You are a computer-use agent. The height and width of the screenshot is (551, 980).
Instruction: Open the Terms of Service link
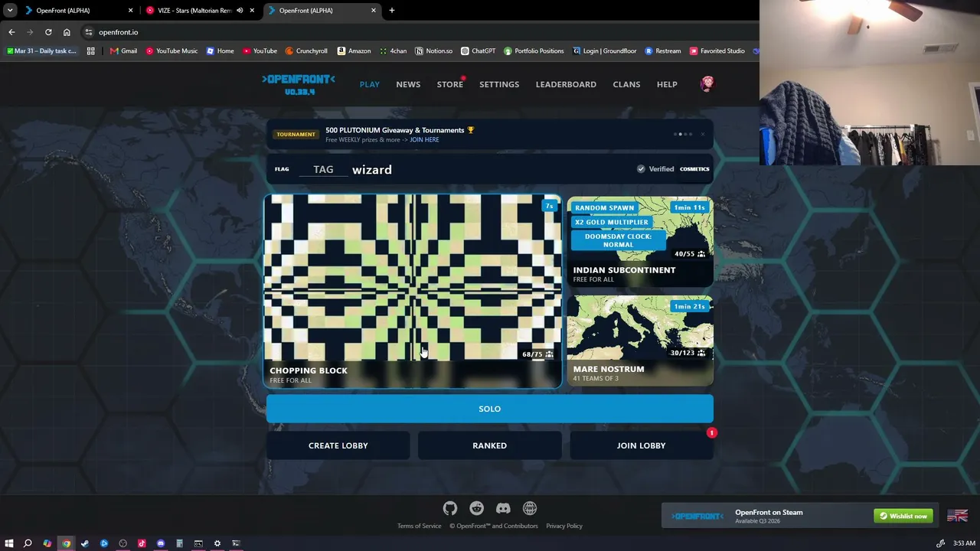[x=420, y=526]
